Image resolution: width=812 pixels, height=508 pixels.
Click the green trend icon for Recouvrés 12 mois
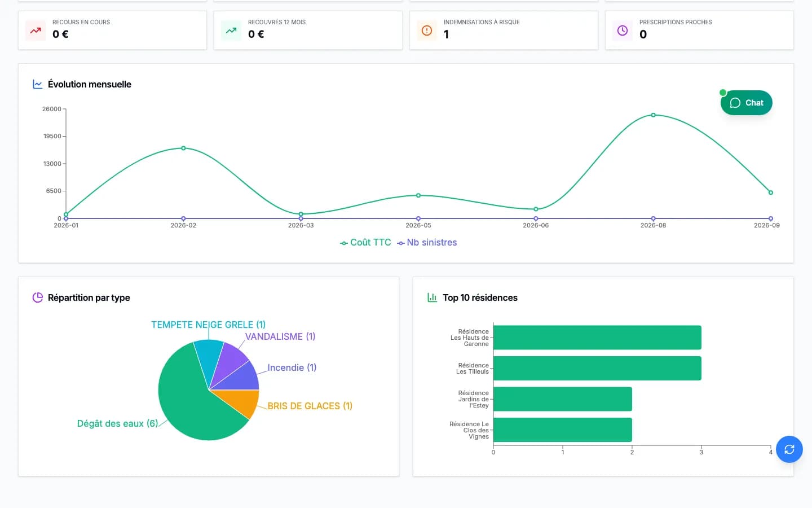(231, 30)
